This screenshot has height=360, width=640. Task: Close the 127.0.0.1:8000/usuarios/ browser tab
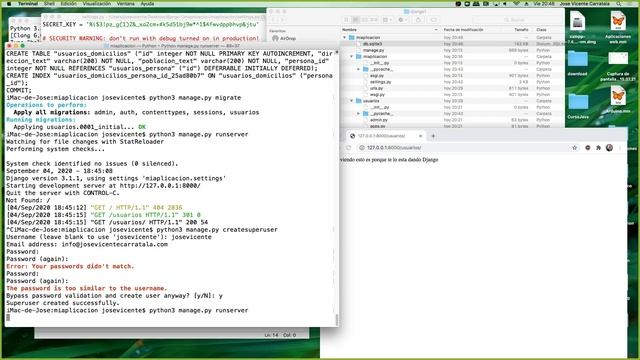pyautogui.click(x=420, y=136)
